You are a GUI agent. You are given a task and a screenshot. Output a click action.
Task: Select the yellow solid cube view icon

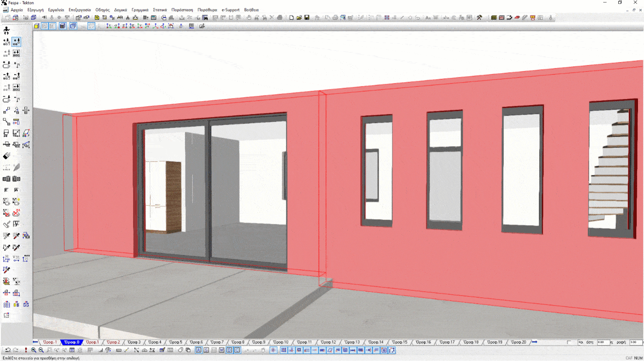37,26
